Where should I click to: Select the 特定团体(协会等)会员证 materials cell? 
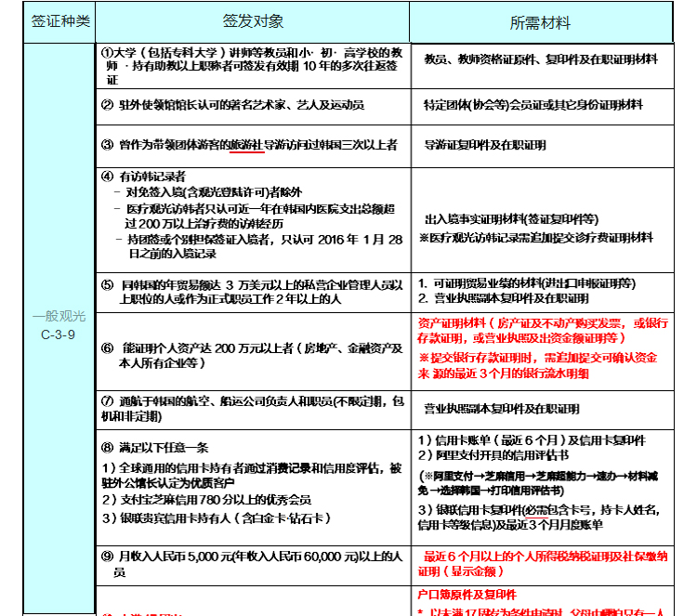532,105
